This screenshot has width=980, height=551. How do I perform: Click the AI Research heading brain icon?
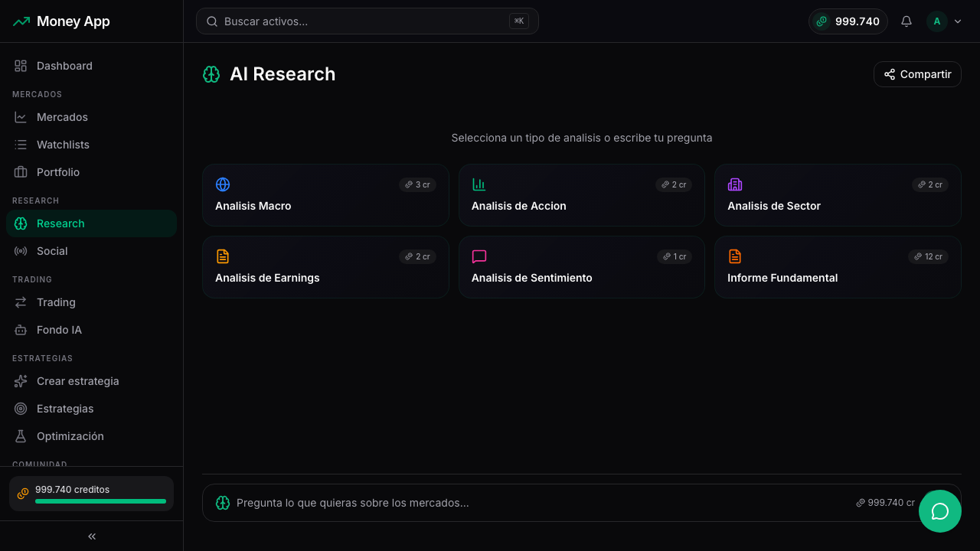pos(211,74)
